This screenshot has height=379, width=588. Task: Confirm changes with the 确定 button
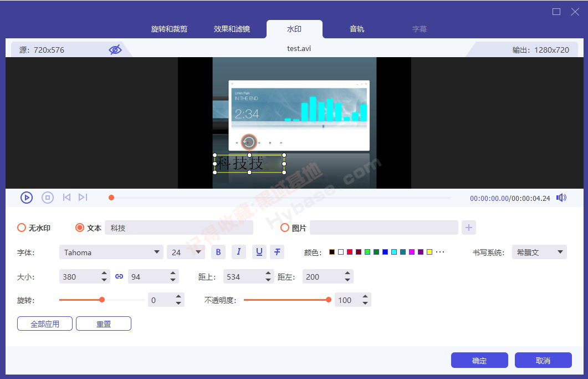(x=479, y=360)
